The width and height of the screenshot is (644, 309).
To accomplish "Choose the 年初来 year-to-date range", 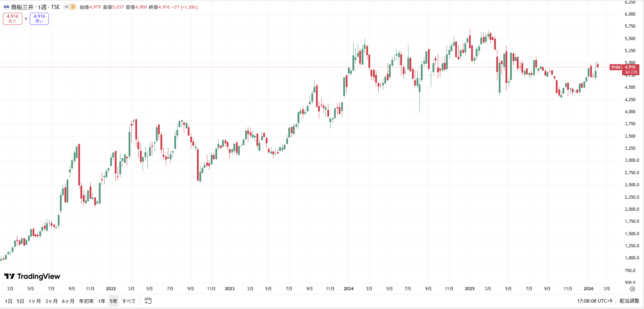I will [86, 301].
